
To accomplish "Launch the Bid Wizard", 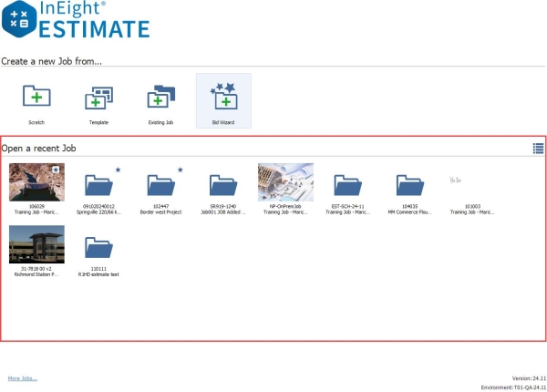I will pos(223,101).
